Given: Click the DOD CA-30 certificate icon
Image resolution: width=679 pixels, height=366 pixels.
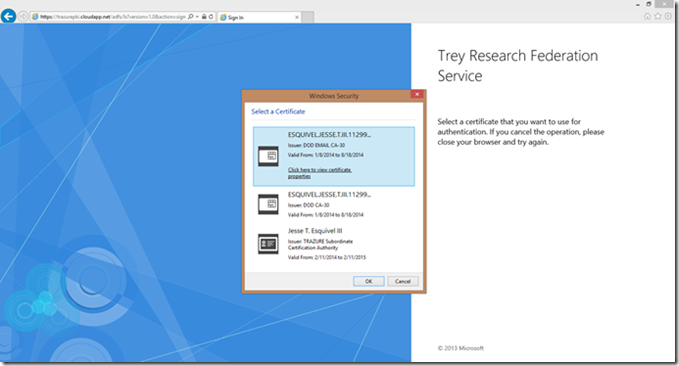Looking at the screenshot, I should point(268,204).
